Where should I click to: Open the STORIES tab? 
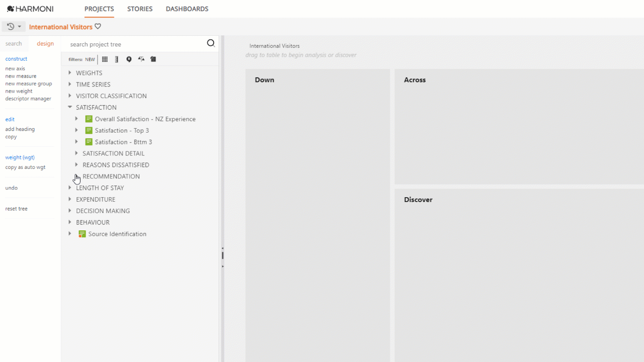pos(140,9)
